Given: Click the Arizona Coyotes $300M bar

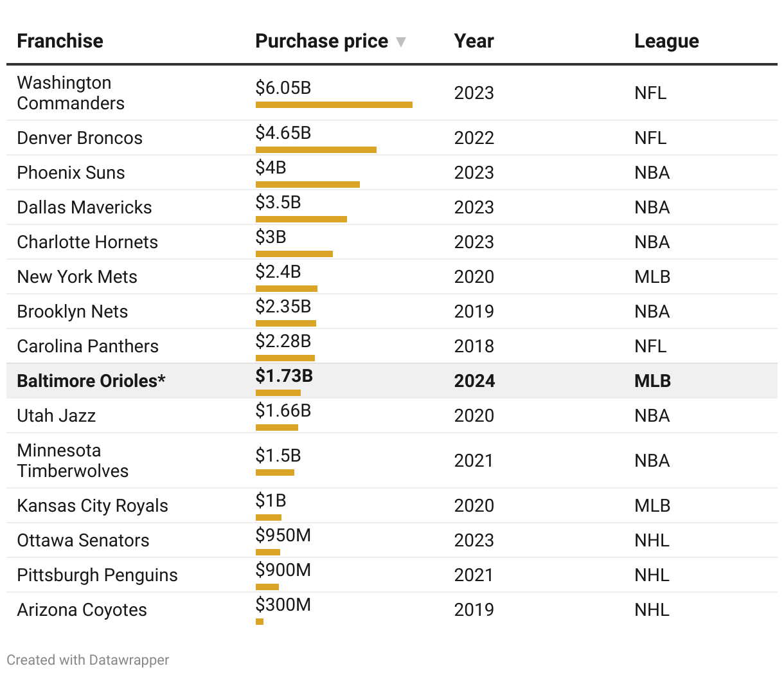Looking at the screenshot, I should point(260,622).
